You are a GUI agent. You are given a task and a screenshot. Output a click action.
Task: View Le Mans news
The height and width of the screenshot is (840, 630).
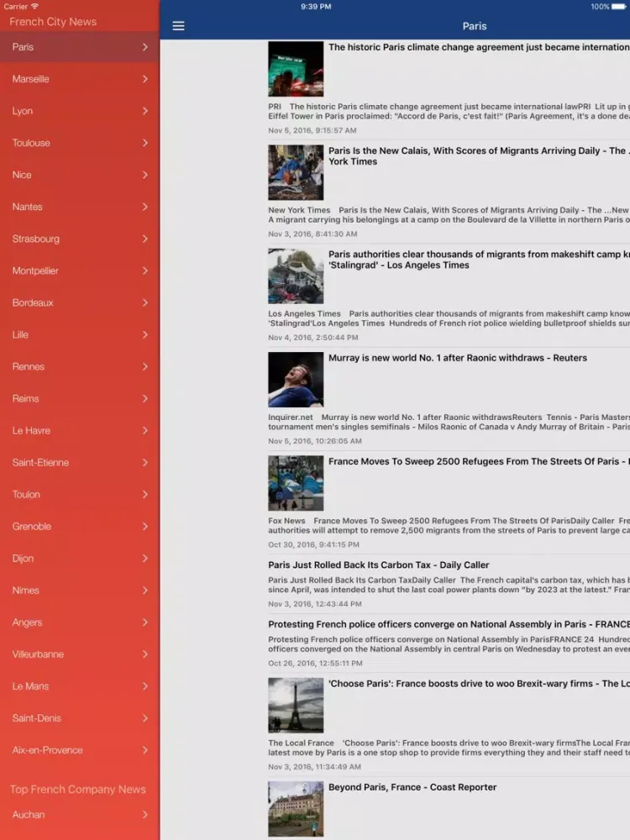(80, 686)
